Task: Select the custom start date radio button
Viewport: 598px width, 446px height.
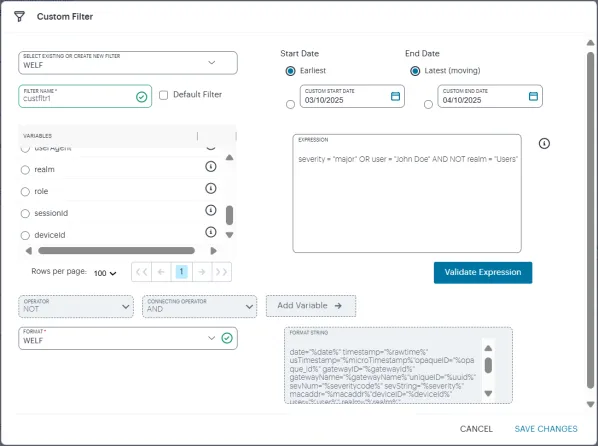Action: [290, 105]
